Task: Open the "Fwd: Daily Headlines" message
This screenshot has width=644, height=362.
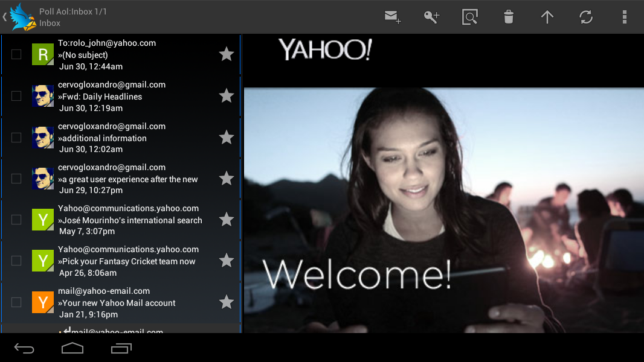Action: coord(121,97)
